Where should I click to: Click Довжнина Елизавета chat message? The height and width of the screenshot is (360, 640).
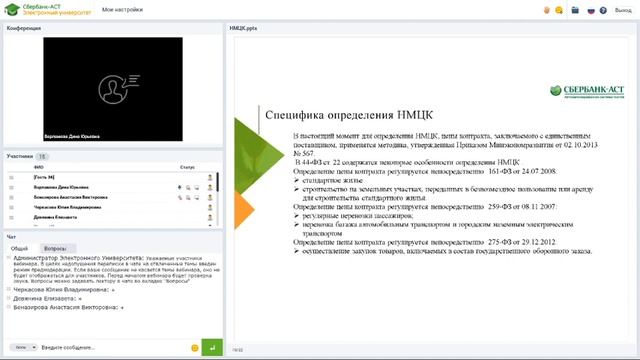pos(47,299)
